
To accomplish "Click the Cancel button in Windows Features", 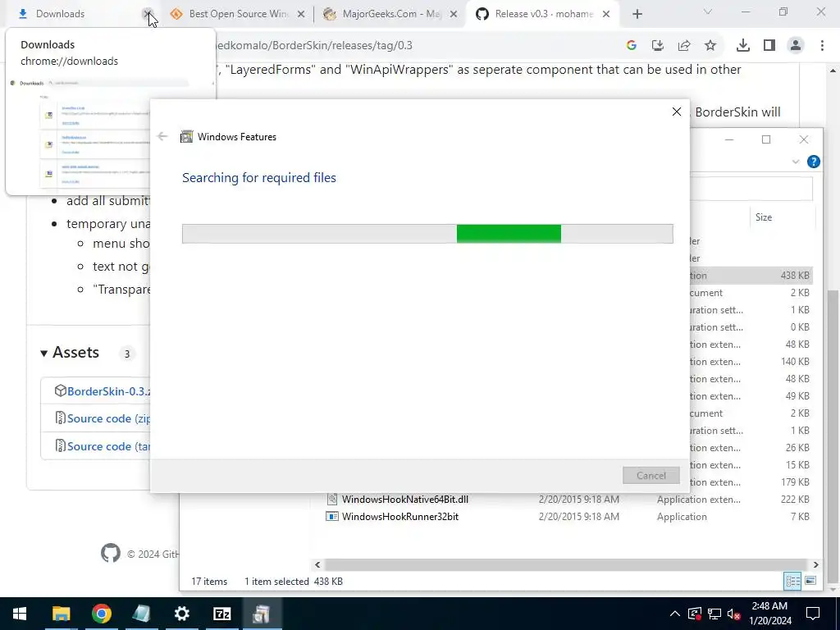I will coord(651,475).
